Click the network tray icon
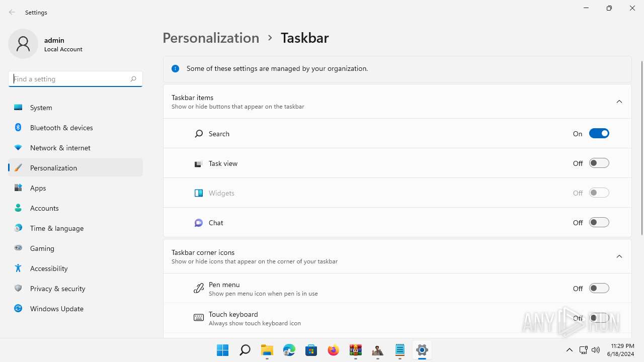 [x=584, y=350]
